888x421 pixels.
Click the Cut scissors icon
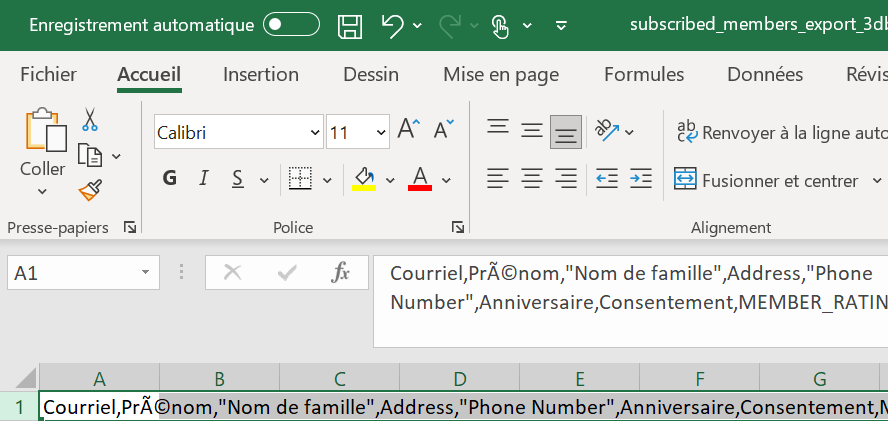pos(89,119)
